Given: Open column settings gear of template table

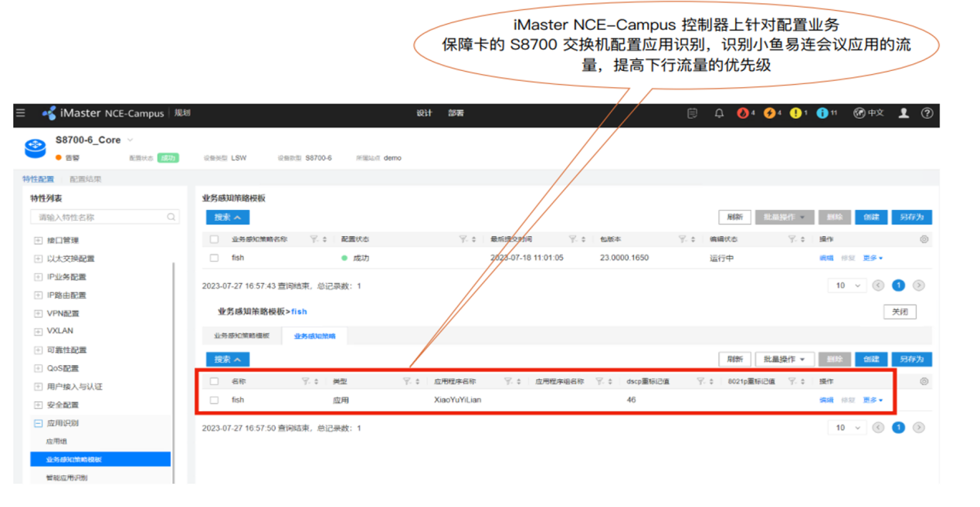Looking at the screenshot, I should [x=924, y=239].
